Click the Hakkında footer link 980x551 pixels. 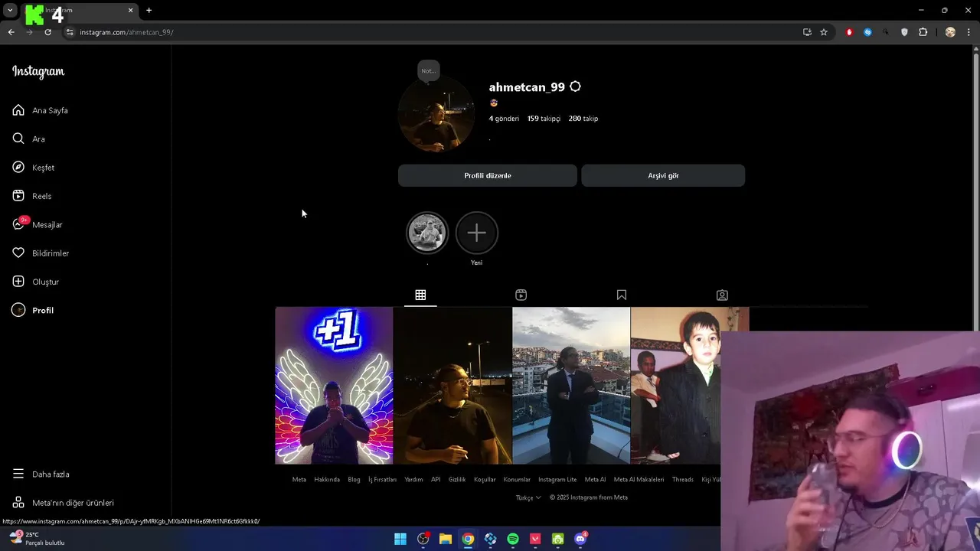pos(327,480)
